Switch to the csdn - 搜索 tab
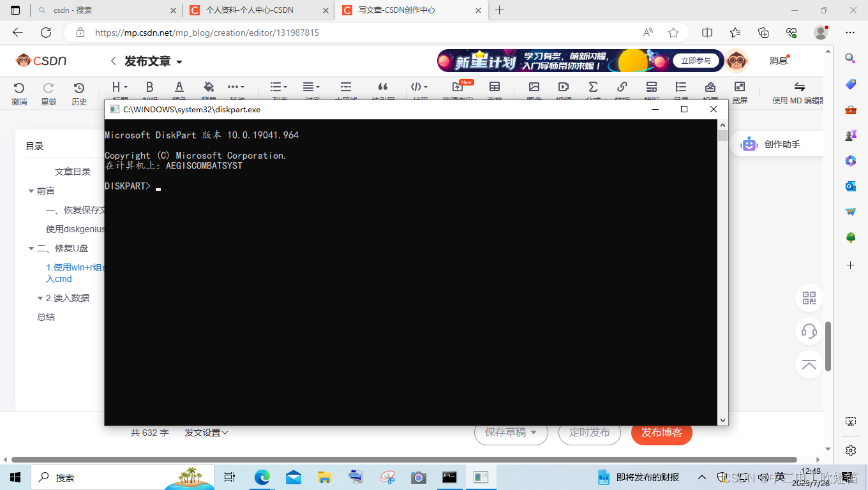Image resolution: width=868 pixels, height=490 pixels. click(107, 10)
